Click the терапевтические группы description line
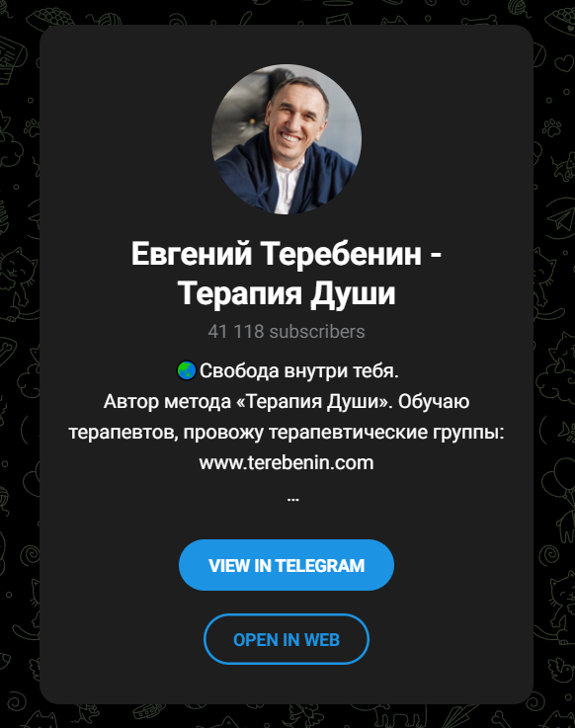Screen dimensions: 575x728 (287, 433)
